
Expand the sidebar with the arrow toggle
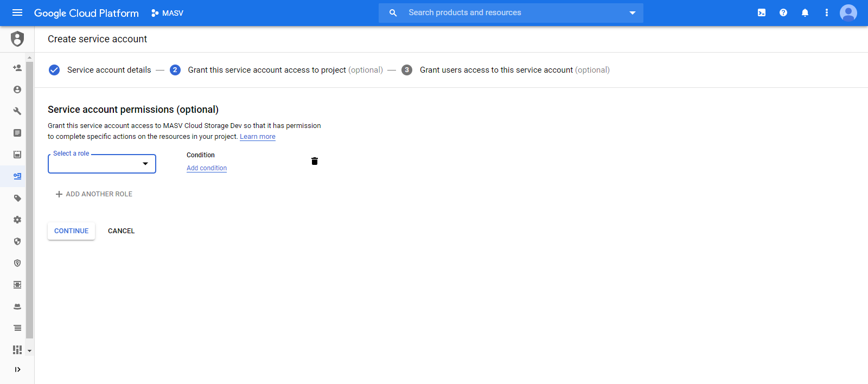tap(17, 369)
